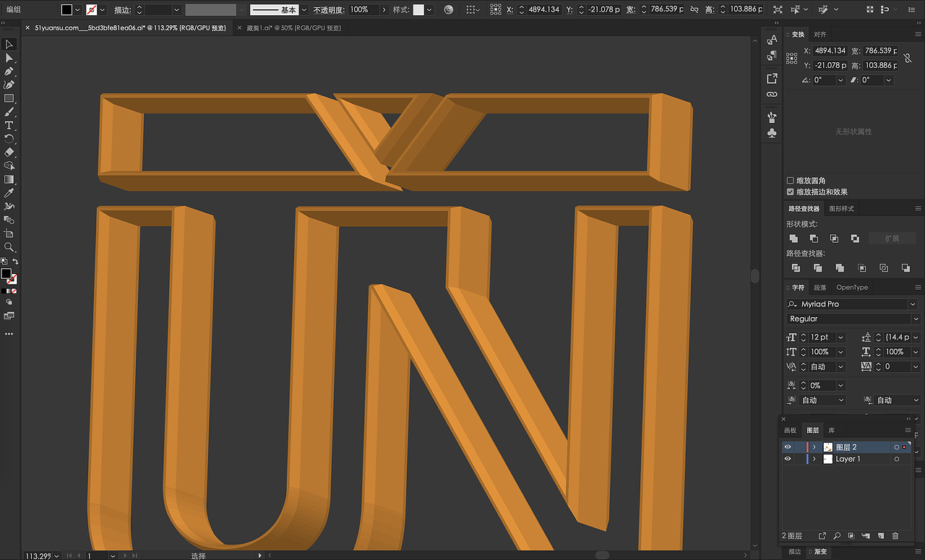925x560 pixels.
Task: Click the Minus Back pathfinder icon
Action: click(905, 268)
